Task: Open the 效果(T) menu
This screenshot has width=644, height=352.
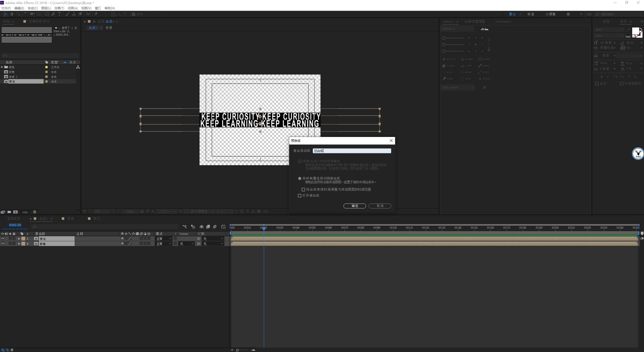Action: tap(59, 8)
